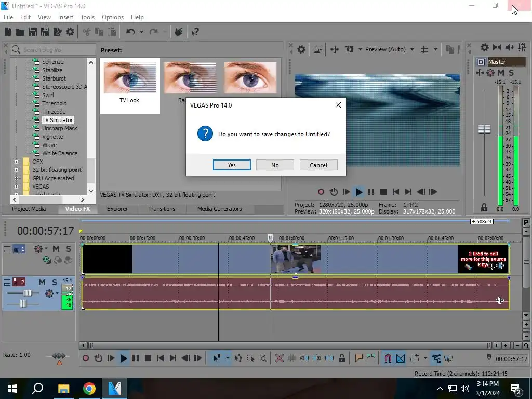Select the Spherize effect
This screenshot has width=532, height=399.
point(52,62)
